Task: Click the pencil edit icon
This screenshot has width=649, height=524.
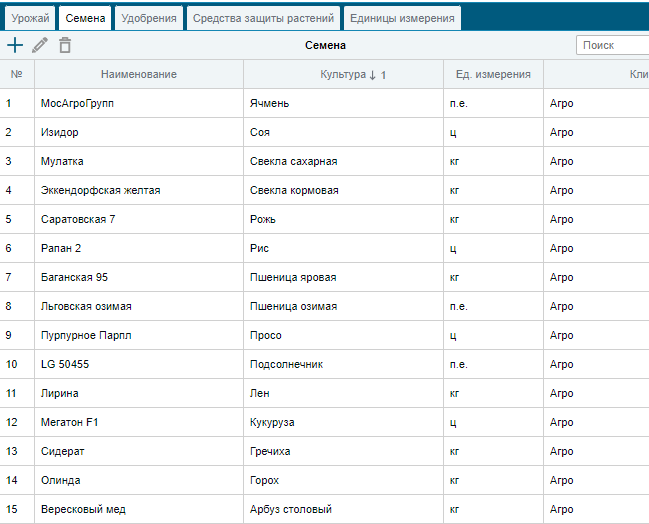Action: point(40,45)
